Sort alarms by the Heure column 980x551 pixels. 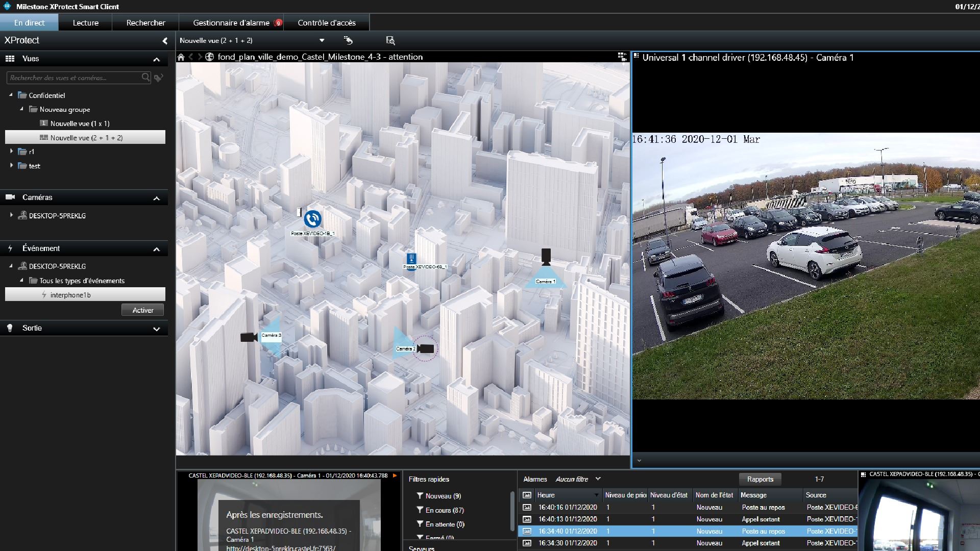click(x=568, y=495)
